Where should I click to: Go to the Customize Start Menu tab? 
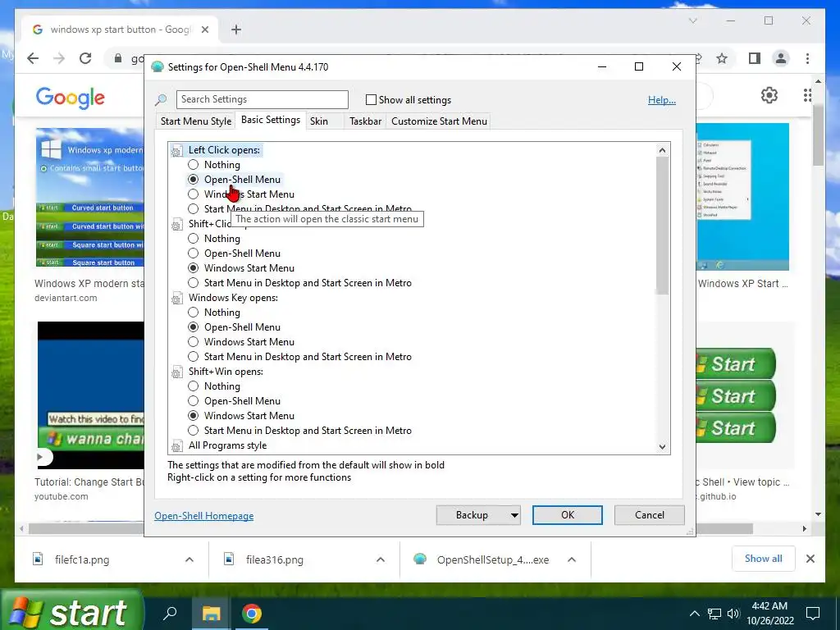[x=440, y=121]
